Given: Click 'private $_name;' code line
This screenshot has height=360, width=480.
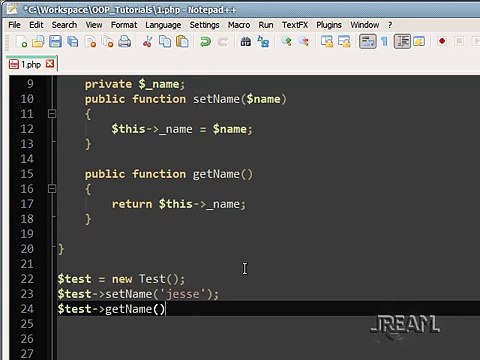Looking at the screenshot, I should click(x=135, y=84).
